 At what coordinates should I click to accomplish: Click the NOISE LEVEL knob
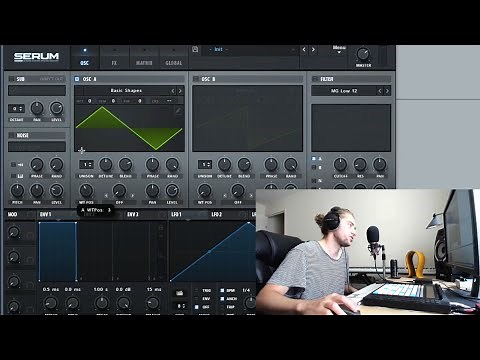pos(56,191)
